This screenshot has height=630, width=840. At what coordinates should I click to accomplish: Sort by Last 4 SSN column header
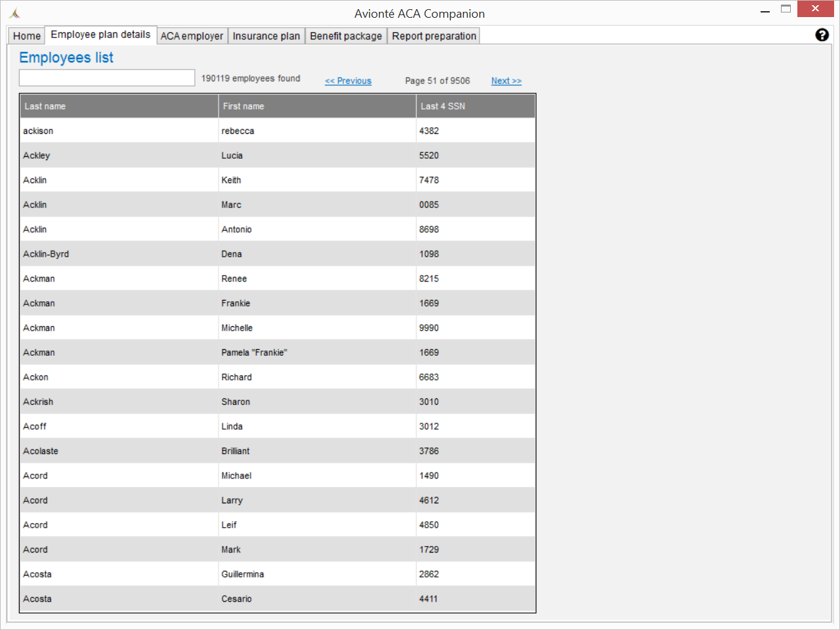[476, 106]
